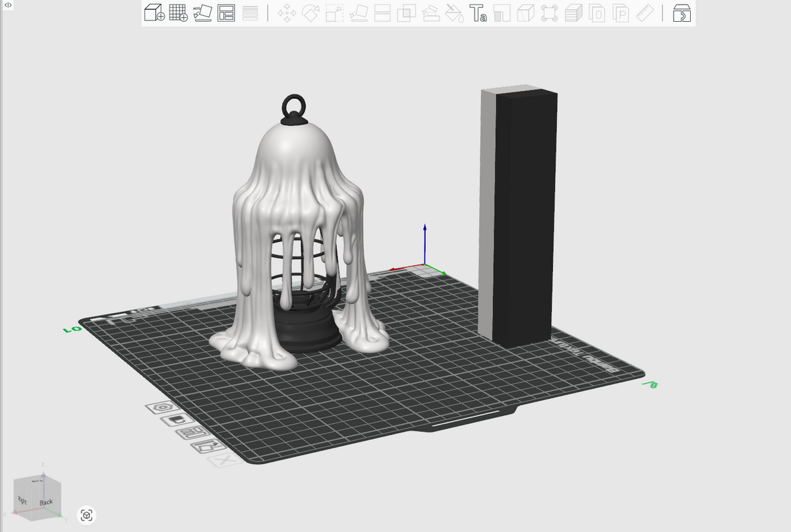The width and height of the screenshot is (791, 532).
Task: Arrange all objects using the layout icon
Action: point(226,13)
